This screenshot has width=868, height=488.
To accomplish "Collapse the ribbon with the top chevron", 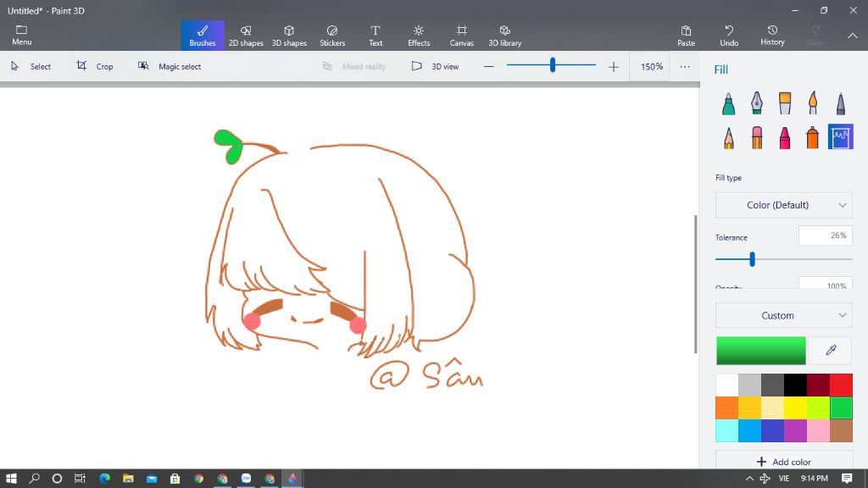I will (x=853, y=36).
